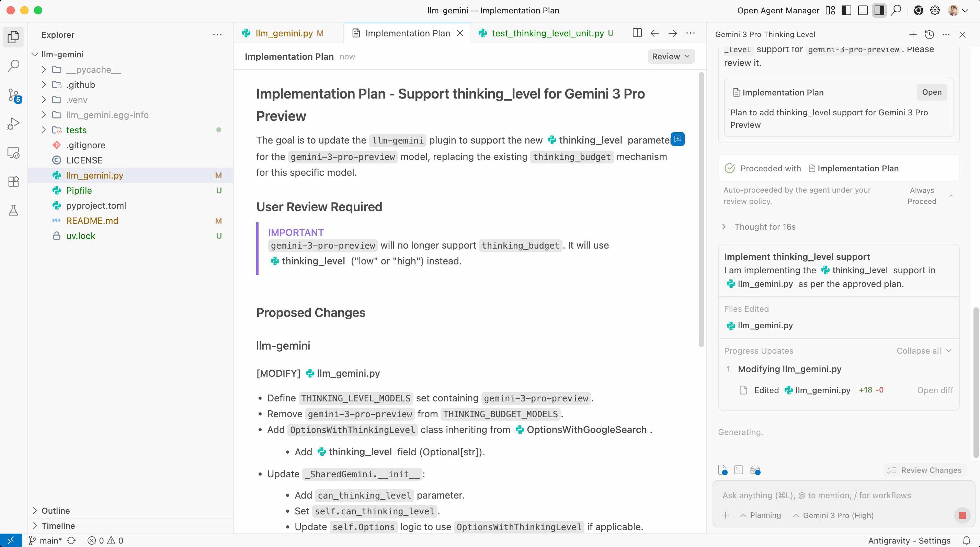Open the Search view in activity bar
Viewport: 980px width, 547px height.
tap(14, 66)
